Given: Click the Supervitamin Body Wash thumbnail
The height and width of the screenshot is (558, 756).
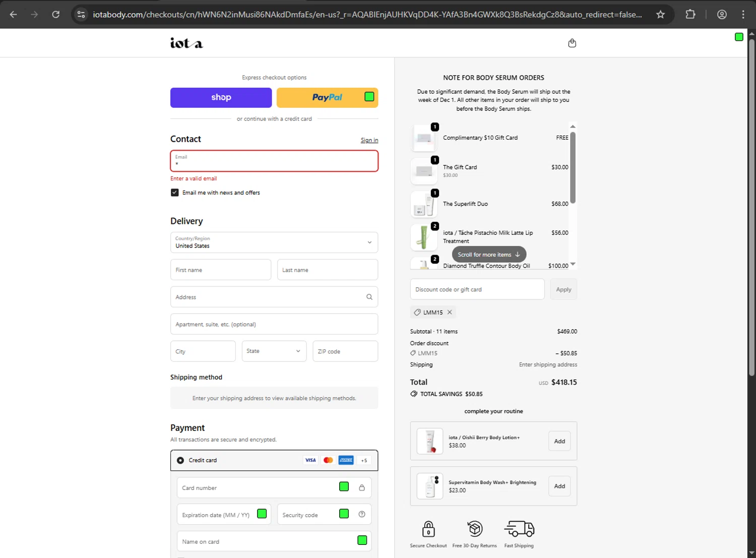Looking at the screenshot, I should click(430, 486).
